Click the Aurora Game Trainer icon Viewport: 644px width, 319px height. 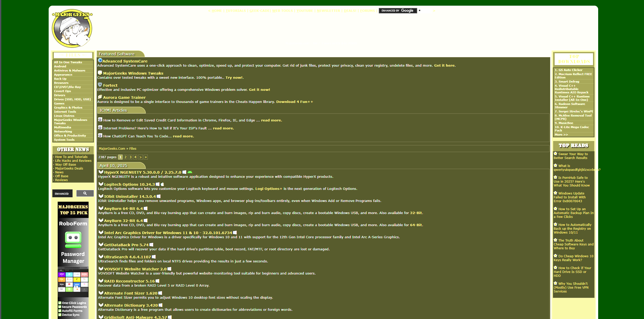[100, 97]
